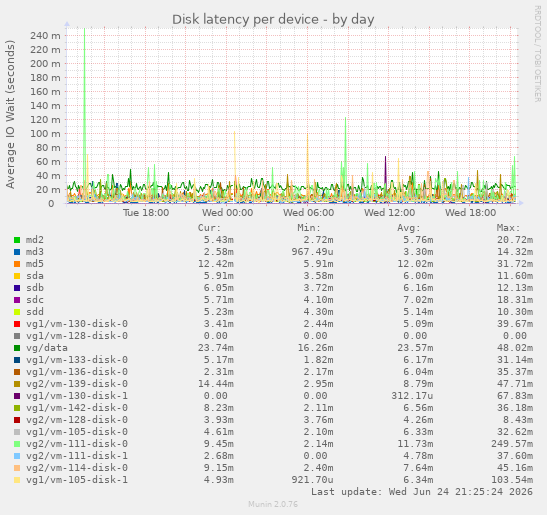Click the sdd lime legend swatch
547x515 pixels.
click(17, 312)
